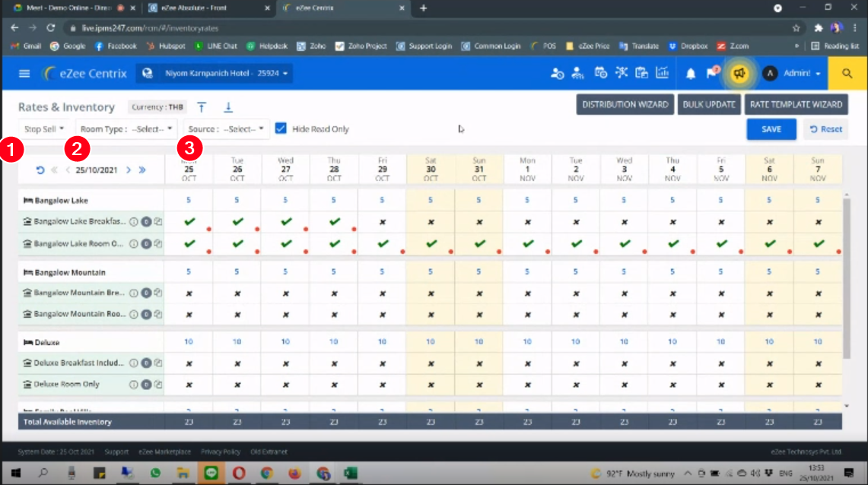Toggle Deluxe Room Only stop sell on Sat 30 Oct
The image size is (868, 485).
click(431, 384)
